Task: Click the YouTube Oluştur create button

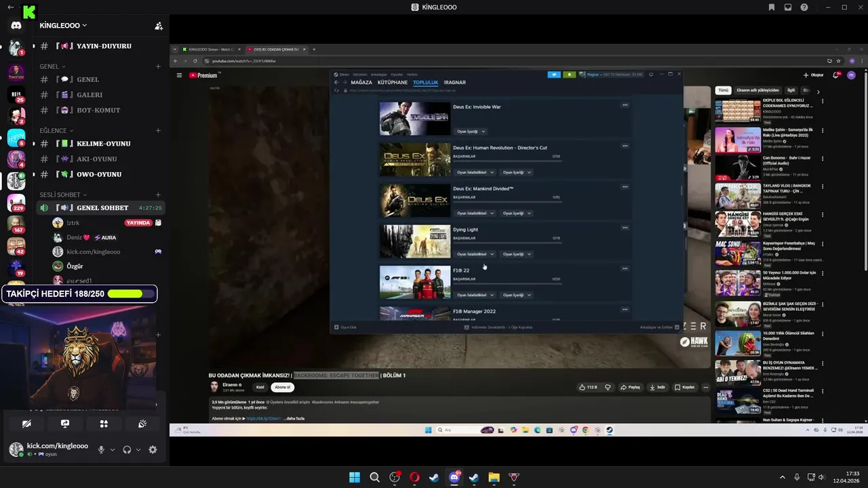Action: click(x=814, y=75)
